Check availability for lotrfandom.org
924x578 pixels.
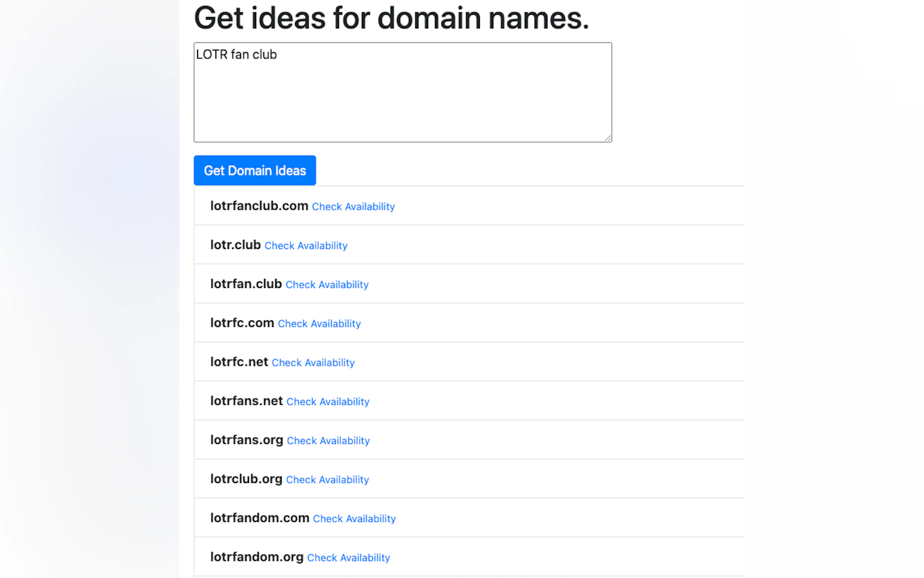(x=348, y=558)
